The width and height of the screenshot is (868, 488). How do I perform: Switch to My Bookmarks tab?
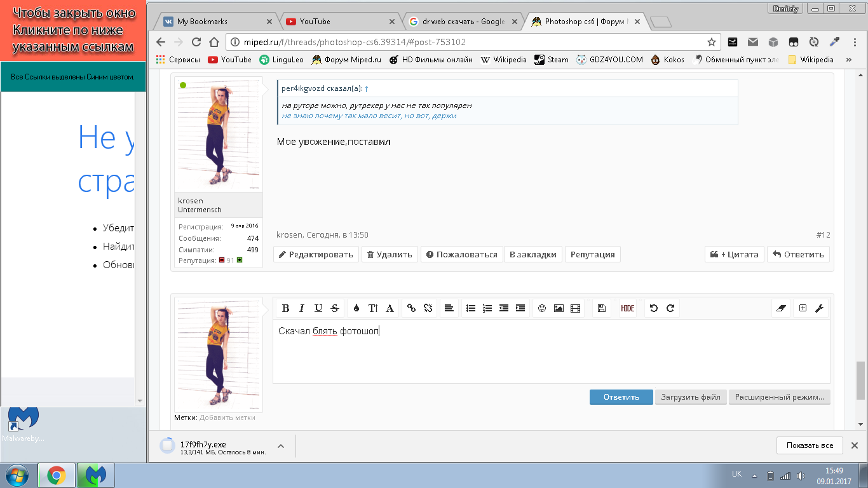(x=216, y=21)
